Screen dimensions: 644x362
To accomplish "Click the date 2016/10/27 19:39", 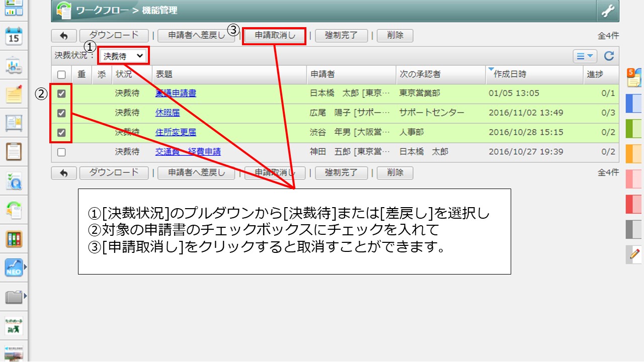I will pos(526,152).
